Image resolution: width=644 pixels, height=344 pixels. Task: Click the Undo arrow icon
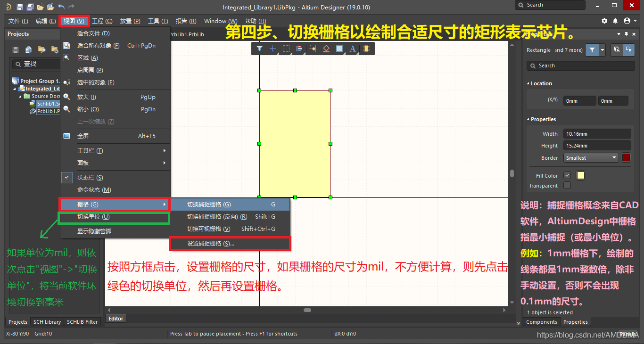[x=61, y=7]
